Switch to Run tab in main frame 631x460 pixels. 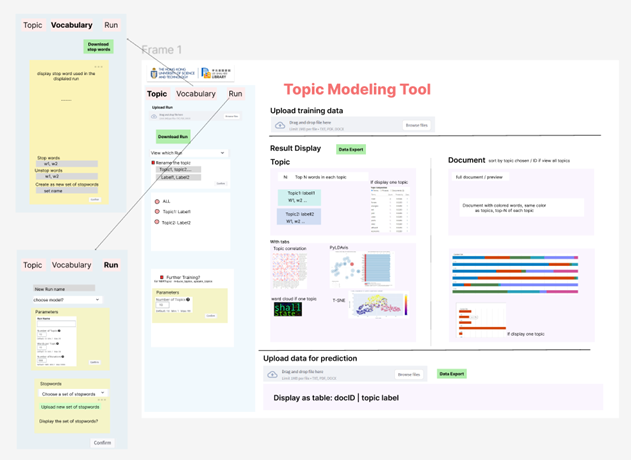pyautogui.click(x=235, y=94)
